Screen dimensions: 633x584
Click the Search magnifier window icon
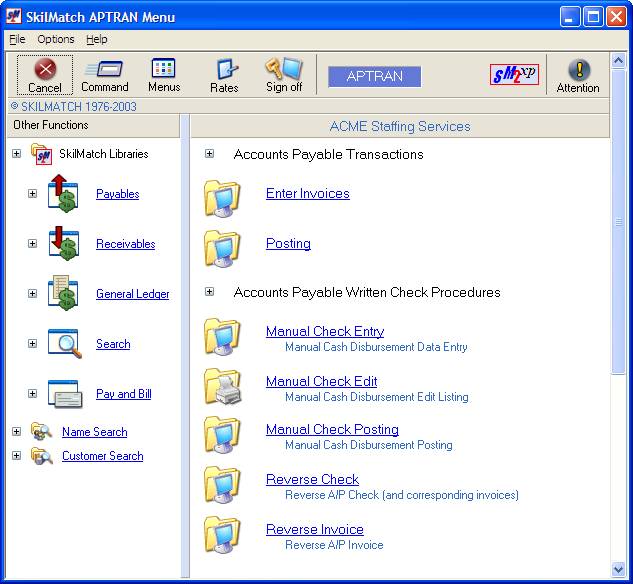[64, 343]
